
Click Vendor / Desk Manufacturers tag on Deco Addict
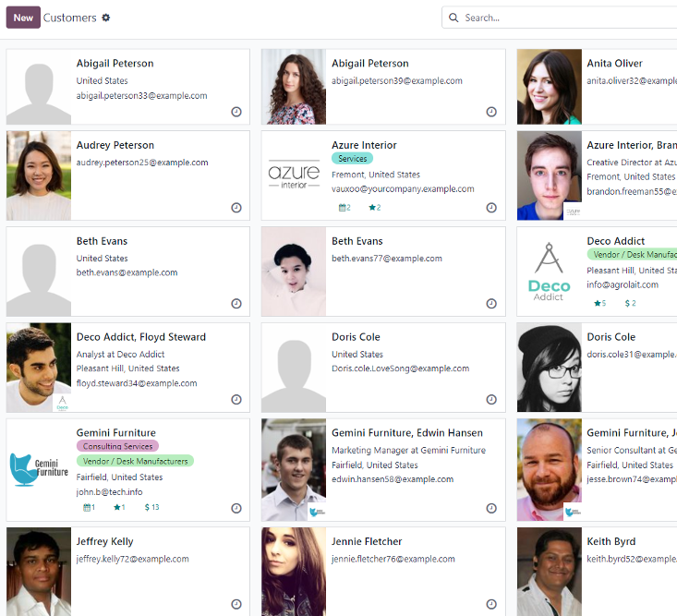click(x=632, y=255)
